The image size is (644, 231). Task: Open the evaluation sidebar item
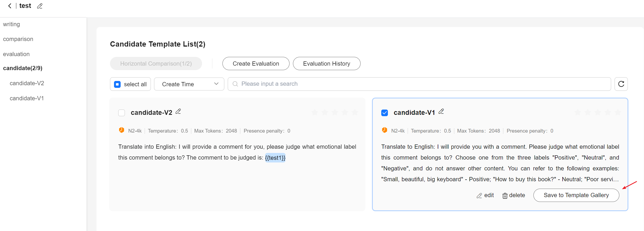coord(16,54)
